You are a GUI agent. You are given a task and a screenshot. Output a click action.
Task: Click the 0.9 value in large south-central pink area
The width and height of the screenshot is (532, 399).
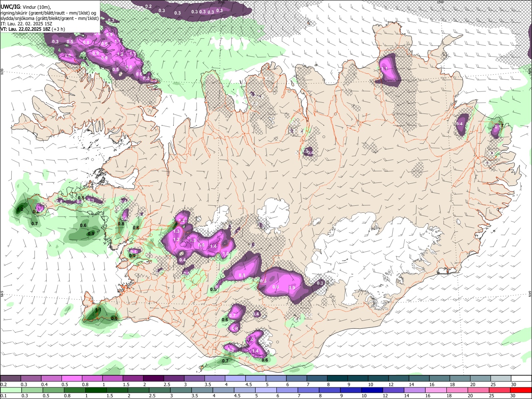point(292,288)
